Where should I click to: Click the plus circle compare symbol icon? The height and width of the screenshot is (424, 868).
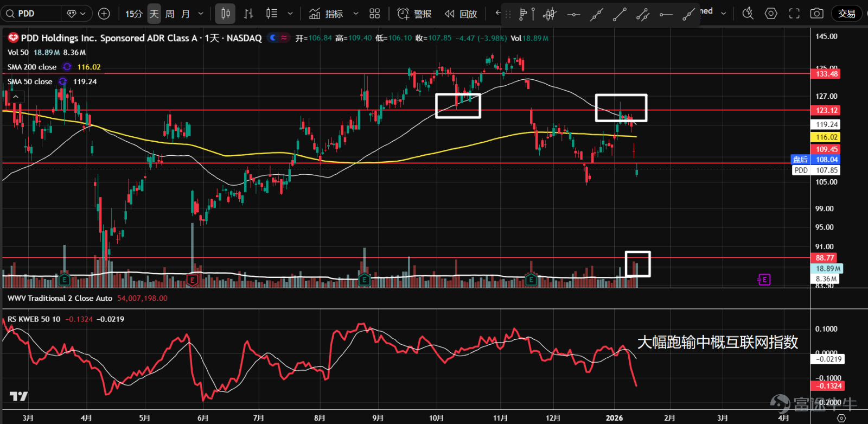click(104, 14)
